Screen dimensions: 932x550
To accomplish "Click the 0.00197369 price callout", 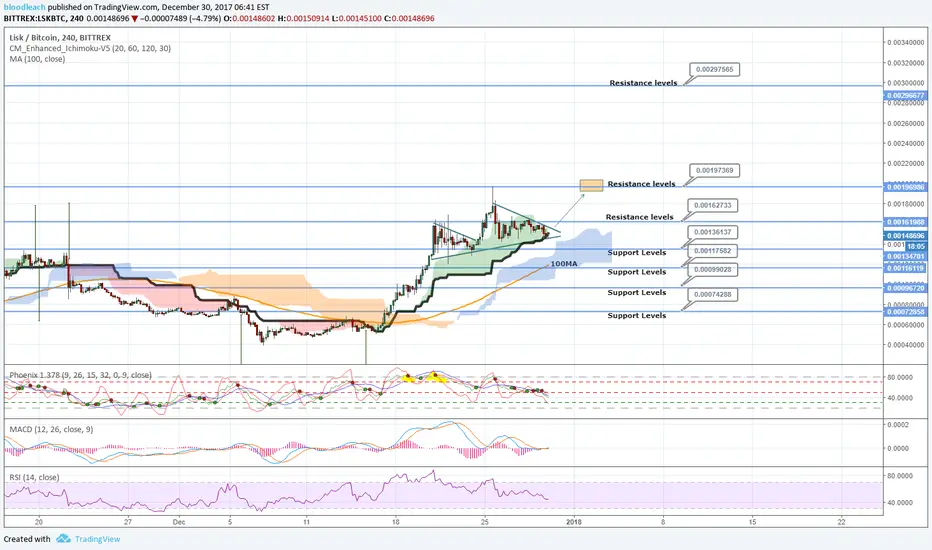I will point(714,171).
